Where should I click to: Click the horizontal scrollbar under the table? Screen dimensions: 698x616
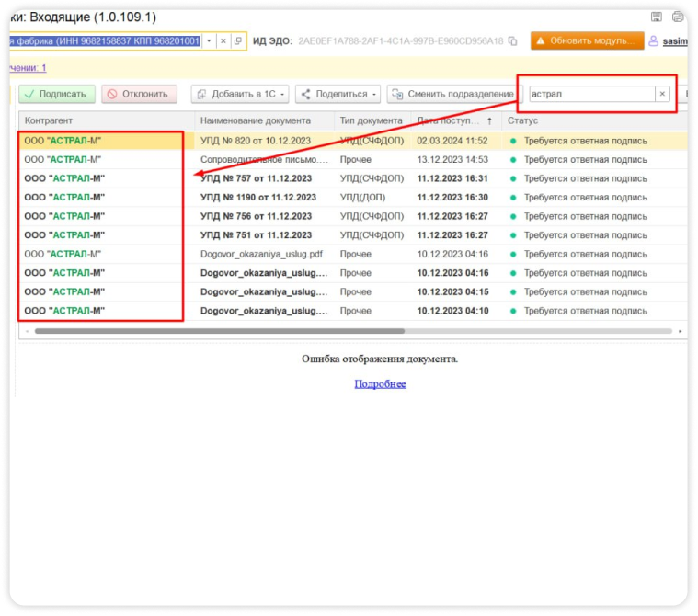[x=219, y=330]
